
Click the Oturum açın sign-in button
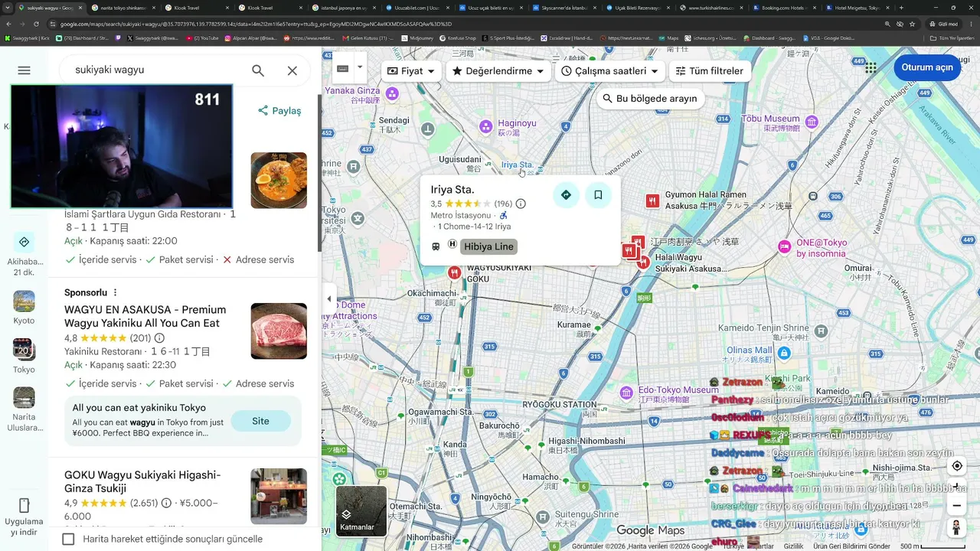[x=927, y=67]
